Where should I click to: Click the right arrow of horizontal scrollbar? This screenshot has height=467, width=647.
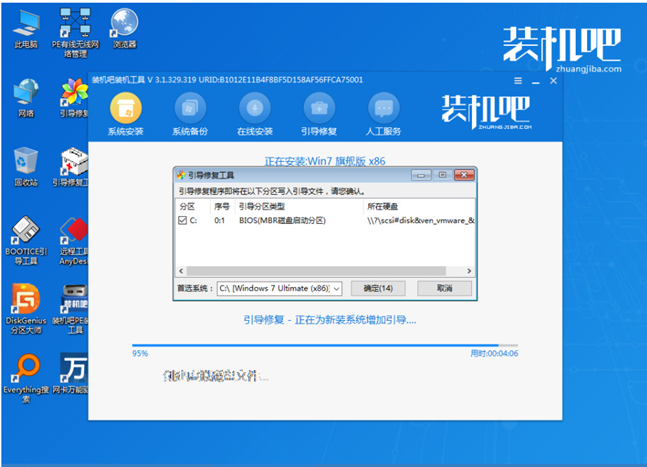point(469,271)
